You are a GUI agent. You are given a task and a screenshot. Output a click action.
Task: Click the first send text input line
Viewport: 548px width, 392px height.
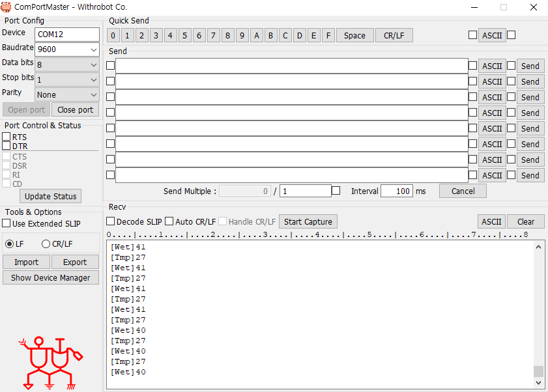[x=292, y=66]
